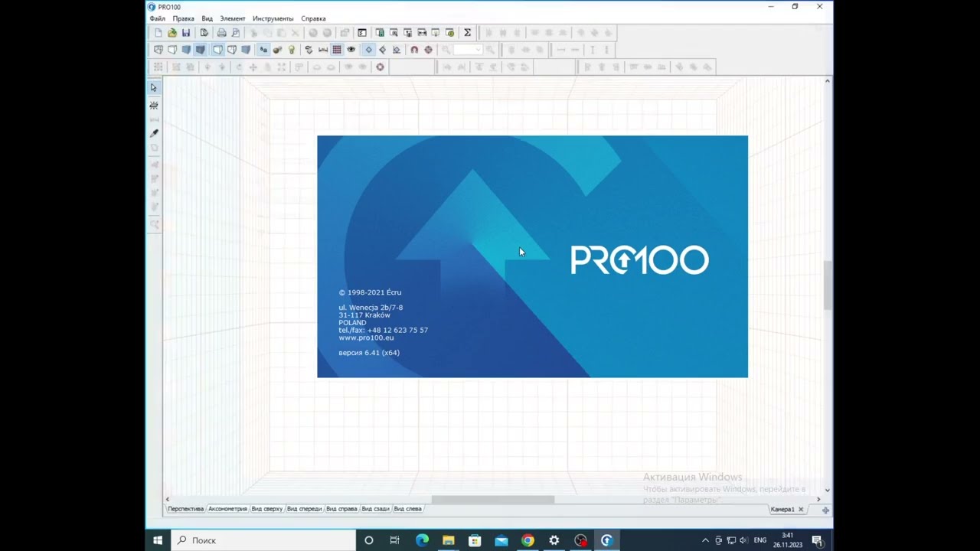The image size is (980, 551).
Task: Open the Правка menu
Action: tap(183, 18)
